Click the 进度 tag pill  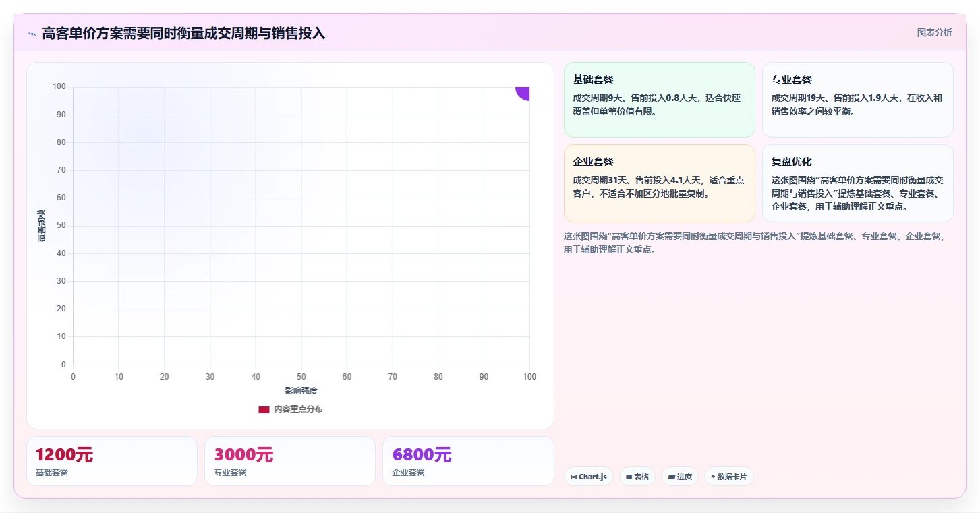[680, 477]
